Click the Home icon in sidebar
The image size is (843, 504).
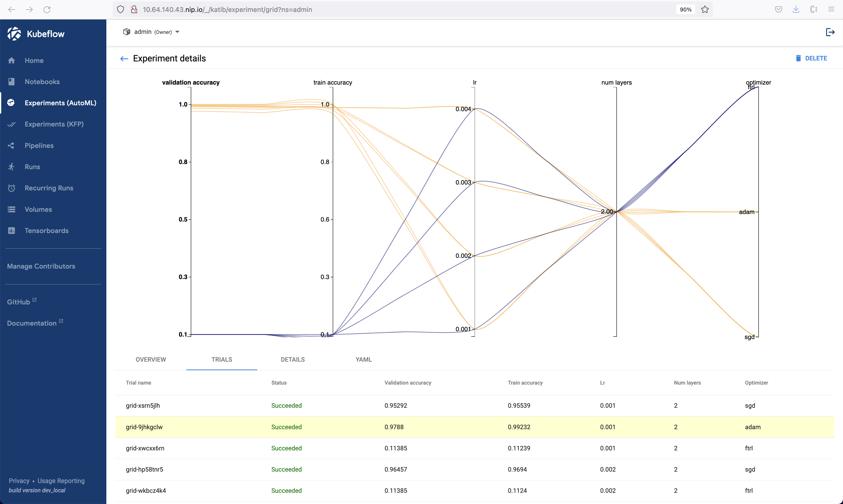(11, 60)
